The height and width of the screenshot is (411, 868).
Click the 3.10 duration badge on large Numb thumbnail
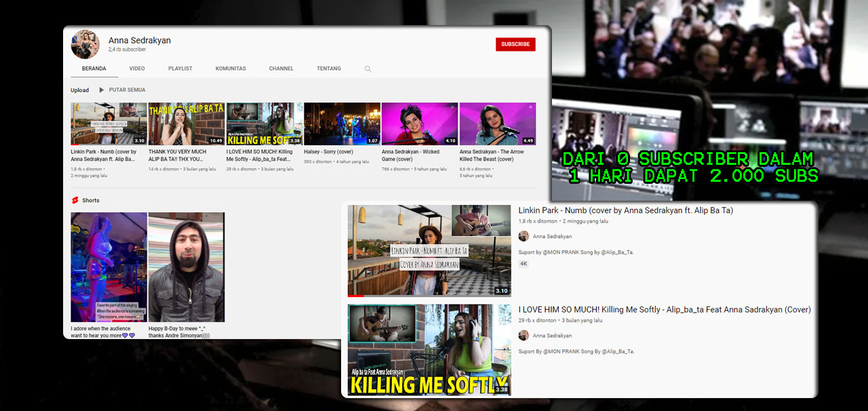[501, 291]
